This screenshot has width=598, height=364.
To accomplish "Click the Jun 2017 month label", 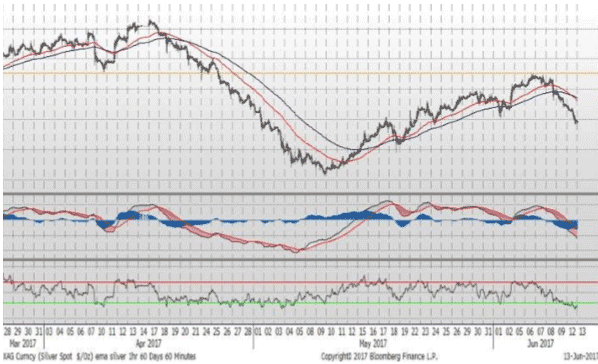I will point(540,344).
